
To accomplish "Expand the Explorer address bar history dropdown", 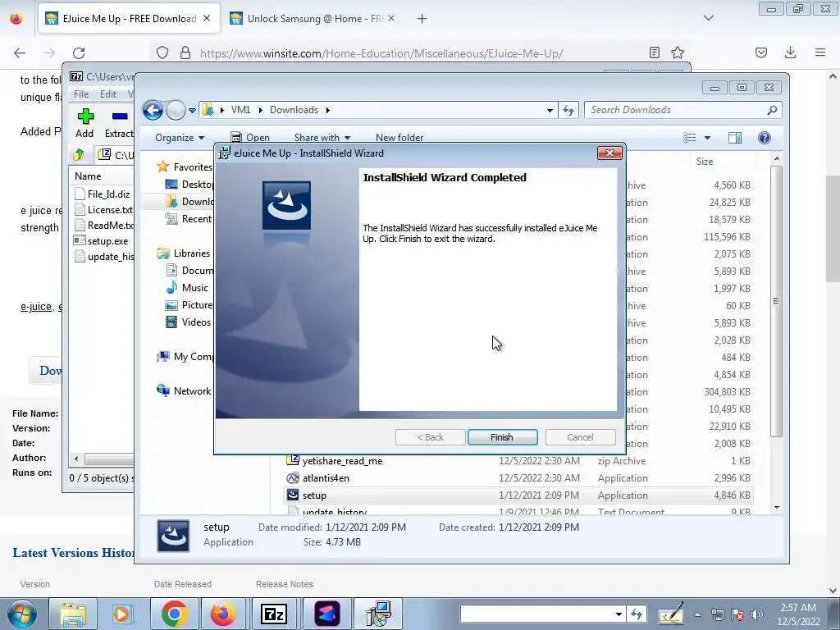I will 550,111.
